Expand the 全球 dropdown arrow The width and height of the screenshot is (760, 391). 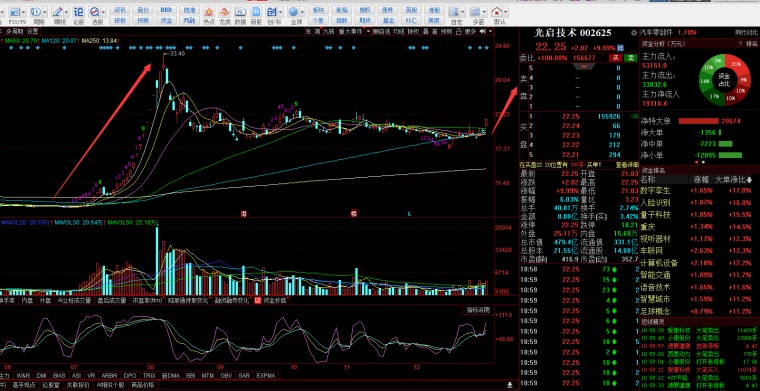coord(302,12)
